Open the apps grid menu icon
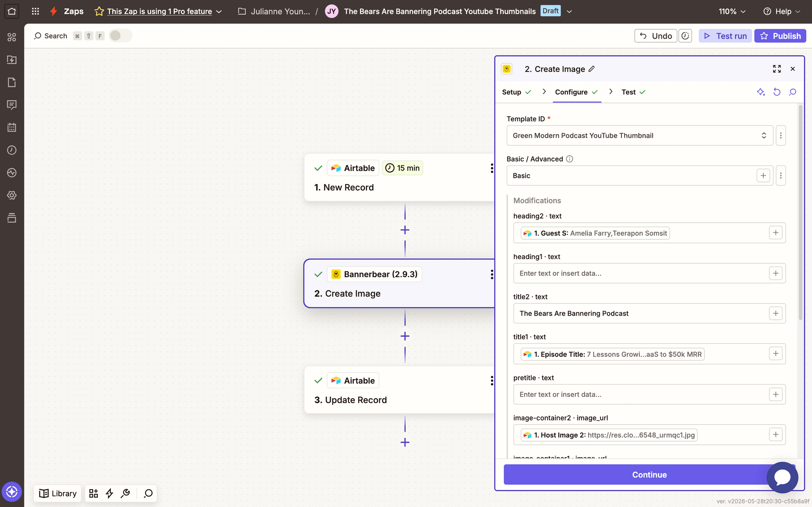 tap(35, 11)
